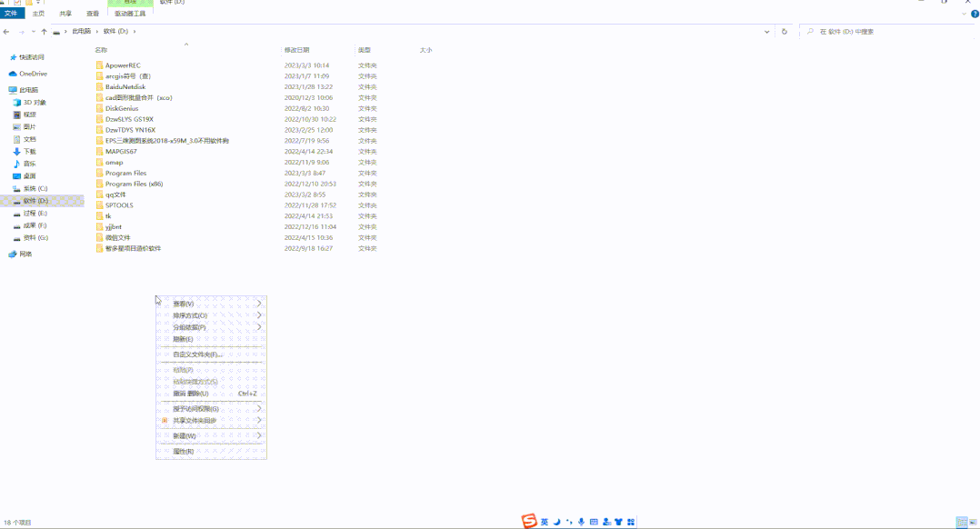Image resolution: width=980 pixels, height=529 pixels.
Task: Open the Sogou toolbox grid icon
Action: 630,521
